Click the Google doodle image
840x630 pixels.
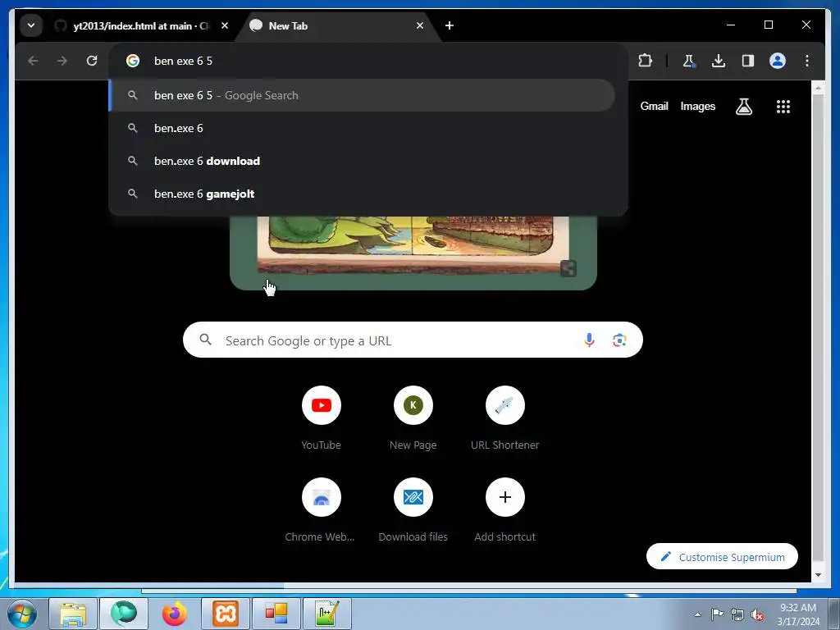(413, 244)
